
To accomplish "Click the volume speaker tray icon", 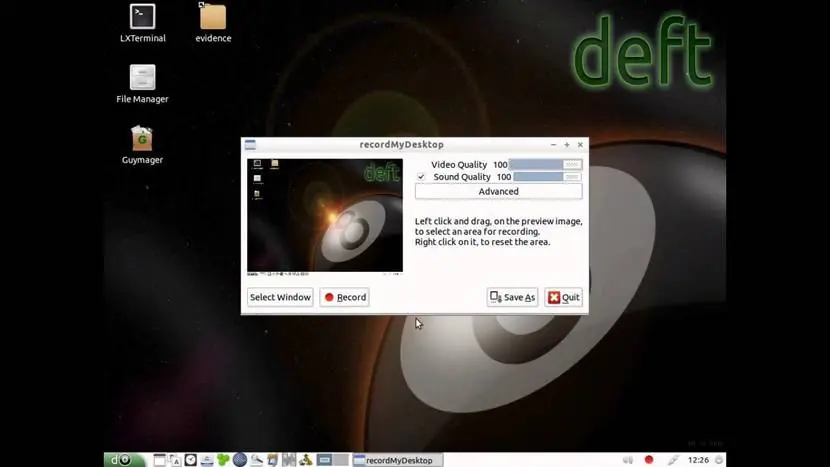I will [628, 460].
